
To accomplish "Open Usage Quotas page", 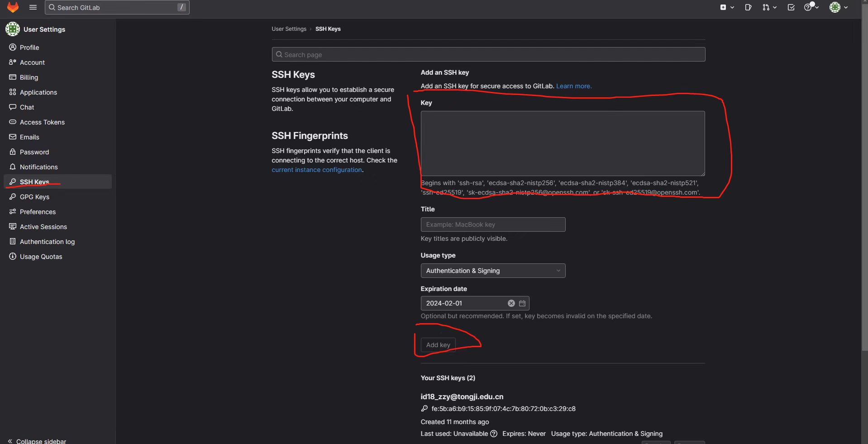I will 57,257.
